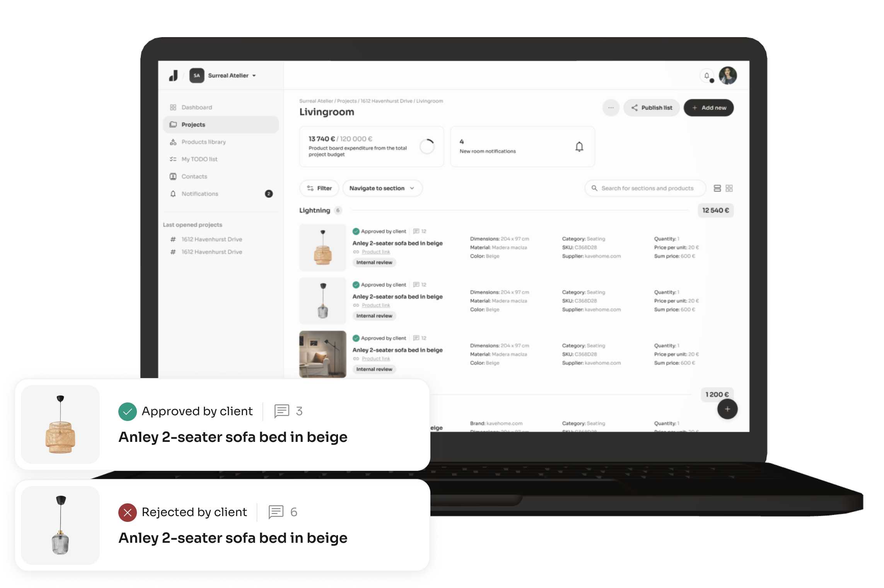This screenshot has width=884, height=588.
Task: Click the products library icon
Action: tap(173, 142)
